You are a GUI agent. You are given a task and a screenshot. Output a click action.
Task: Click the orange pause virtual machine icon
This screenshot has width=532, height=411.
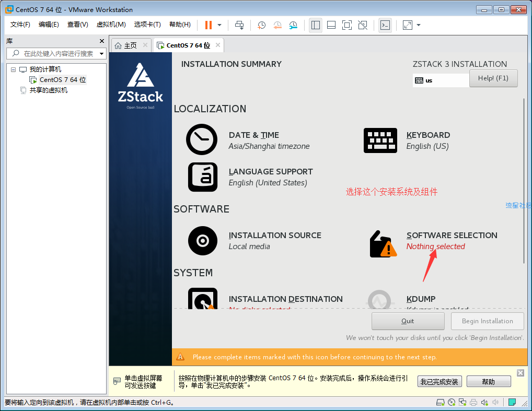pyautogui.click(x=209, y=25)
